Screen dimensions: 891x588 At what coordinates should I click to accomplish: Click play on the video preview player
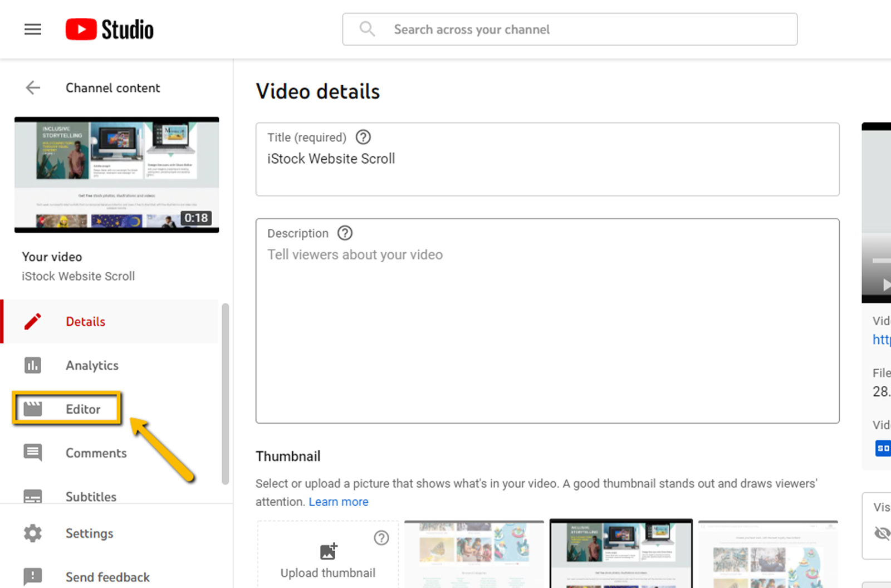coord(887,285)
